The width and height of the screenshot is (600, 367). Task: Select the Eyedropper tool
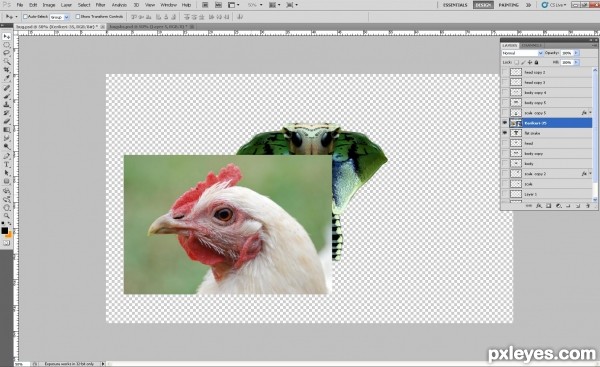[7, 78]
